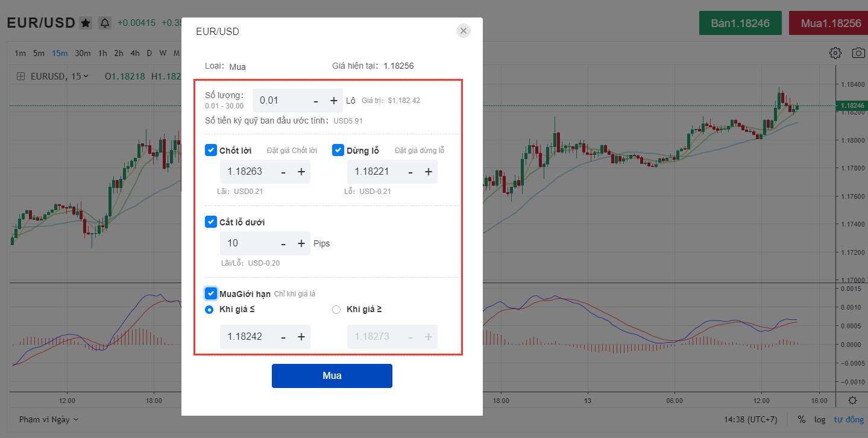Select the Khi giá ≥ radio option
Screen dimensions: 868x438
336,310
